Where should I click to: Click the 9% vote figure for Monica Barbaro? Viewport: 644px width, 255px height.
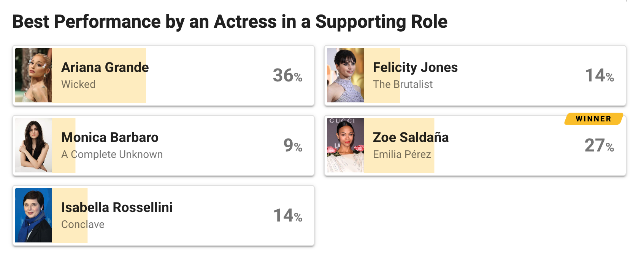tap(293, 145)
